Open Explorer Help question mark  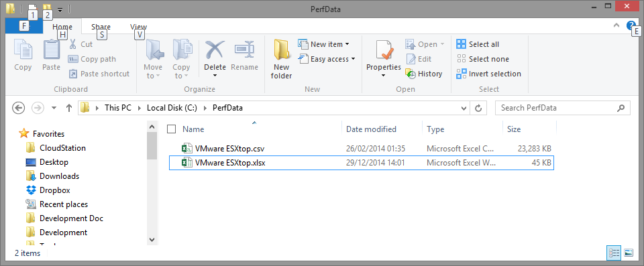(x=631, y=25)
